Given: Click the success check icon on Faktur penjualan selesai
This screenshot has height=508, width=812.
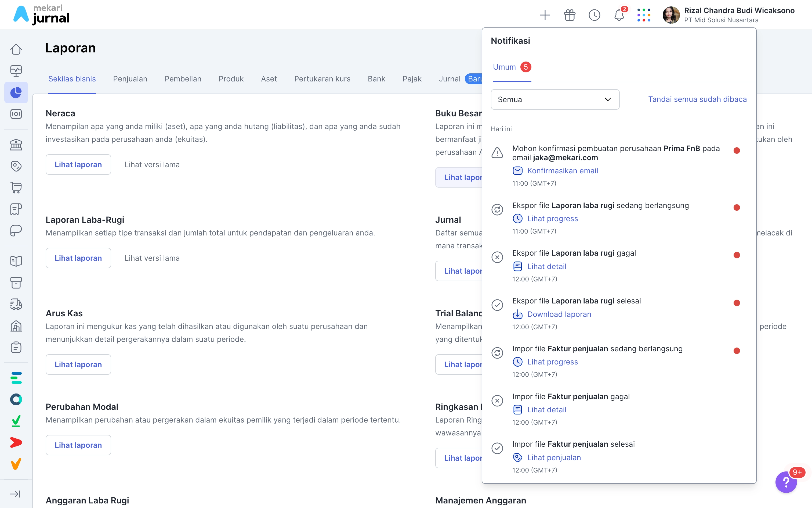Looking at the screenshot, I should tap(497, 448).
